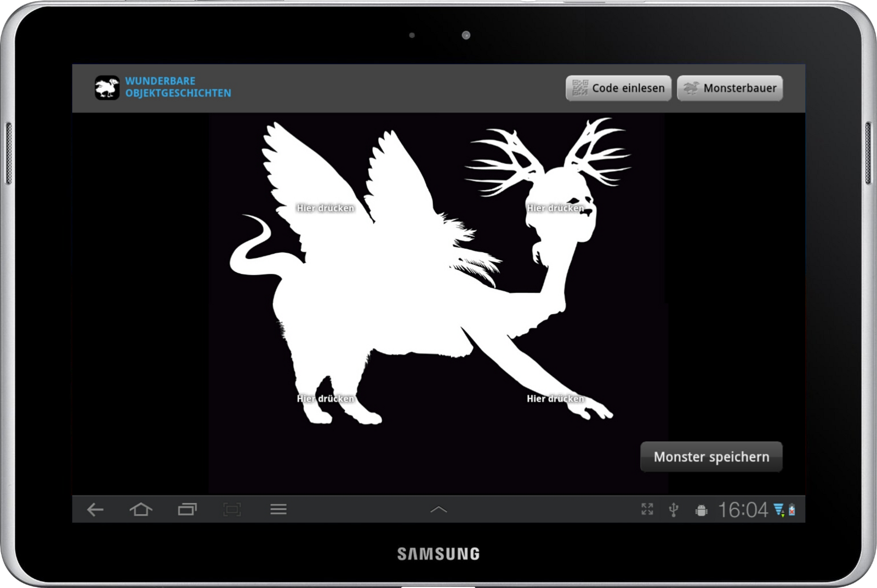Tap the battery status icon

[x=792, y=510]
